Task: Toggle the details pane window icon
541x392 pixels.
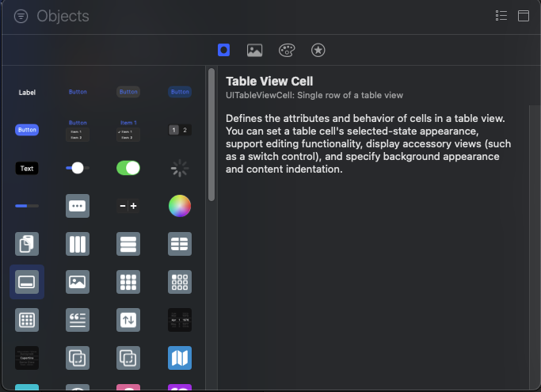Action: click(523, 16)
